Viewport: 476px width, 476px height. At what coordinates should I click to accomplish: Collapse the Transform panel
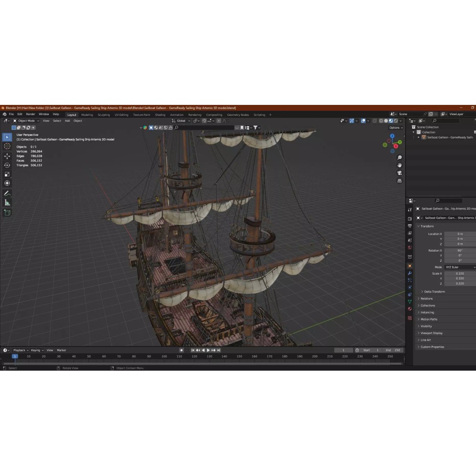(427, 227)
